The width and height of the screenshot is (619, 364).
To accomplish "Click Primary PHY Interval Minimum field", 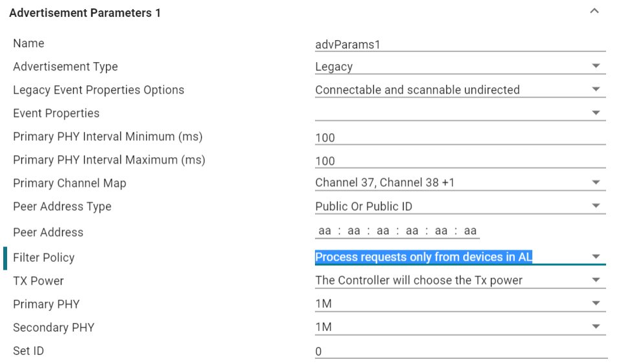I will 459,137.
